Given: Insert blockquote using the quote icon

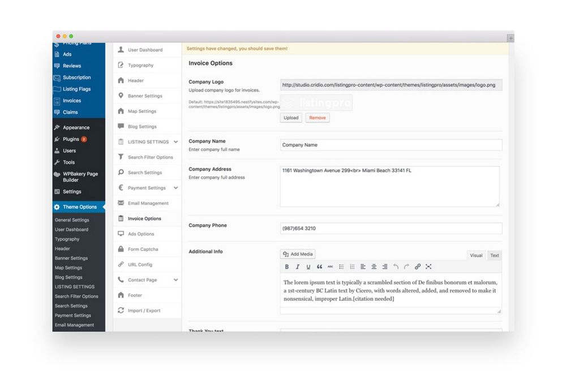Looking at the screenshot, I should tap(319, 267).
